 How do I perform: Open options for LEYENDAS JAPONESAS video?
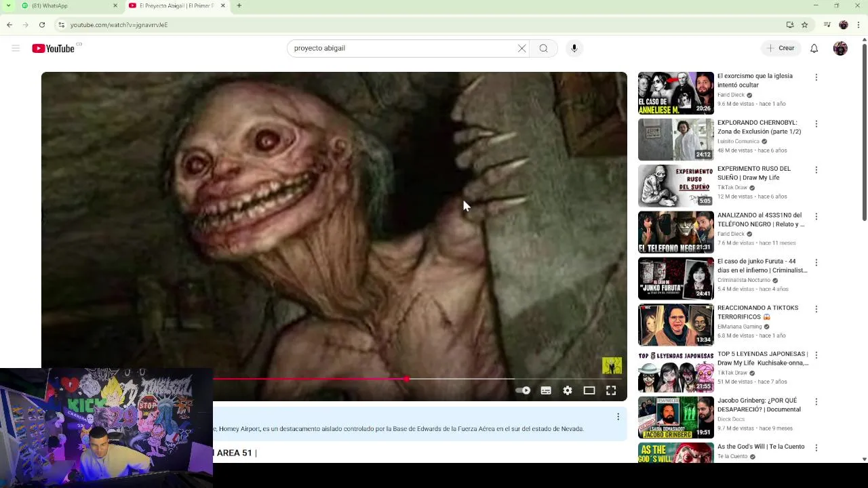(x=816, y=355)
